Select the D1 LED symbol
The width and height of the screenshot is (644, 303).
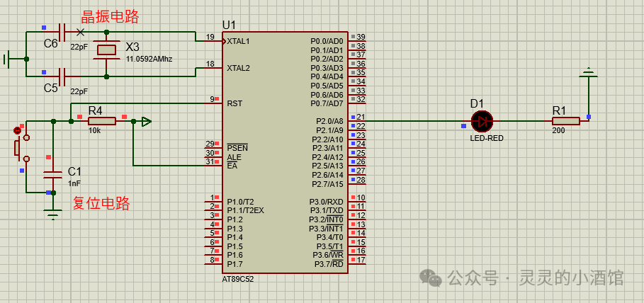pyautogui.click(x=482, y=121)
